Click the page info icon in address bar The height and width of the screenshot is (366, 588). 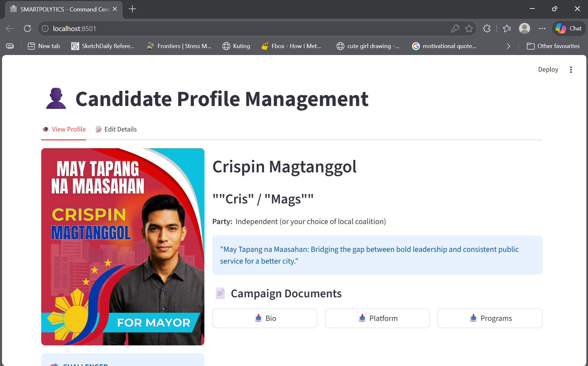[44, 28]
